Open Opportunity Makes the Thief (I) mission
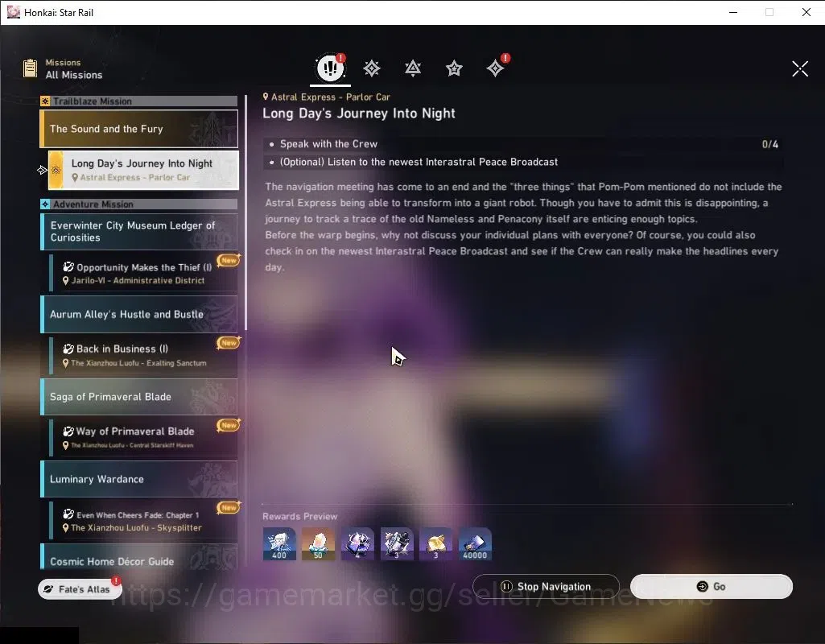 pos(143,273)
